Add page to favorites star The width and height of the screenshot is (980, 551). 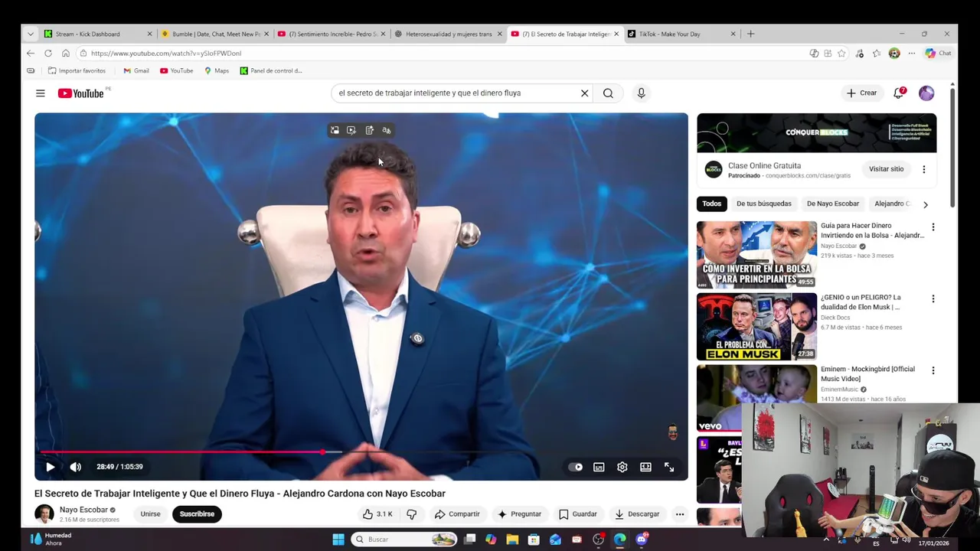[841, 54]
